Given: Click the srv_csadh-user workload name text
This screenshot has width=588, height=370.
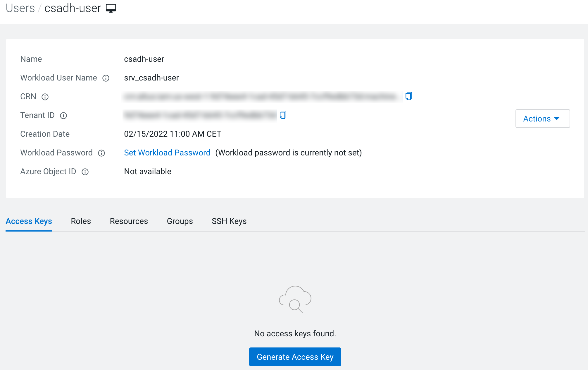Looking at the screenshot, I should click(151, 78).
